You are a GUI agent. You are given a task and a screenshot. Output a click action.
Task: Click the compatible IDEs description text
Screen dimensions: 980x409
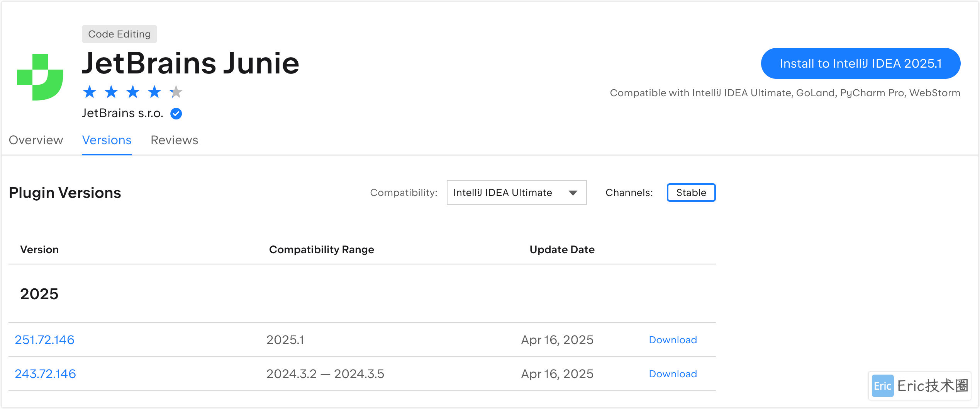click(785, 93)
